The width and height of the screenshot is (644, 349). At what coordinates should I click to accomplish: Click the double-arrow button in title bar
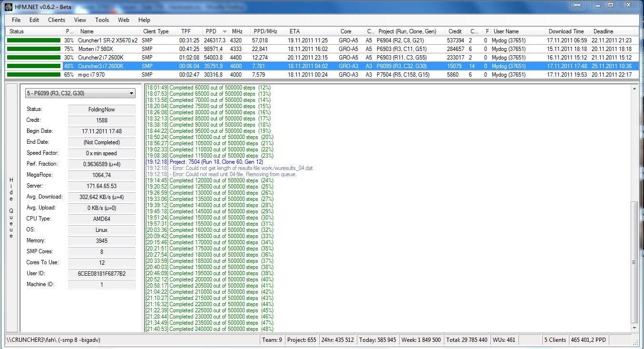[x=577, y=5]
